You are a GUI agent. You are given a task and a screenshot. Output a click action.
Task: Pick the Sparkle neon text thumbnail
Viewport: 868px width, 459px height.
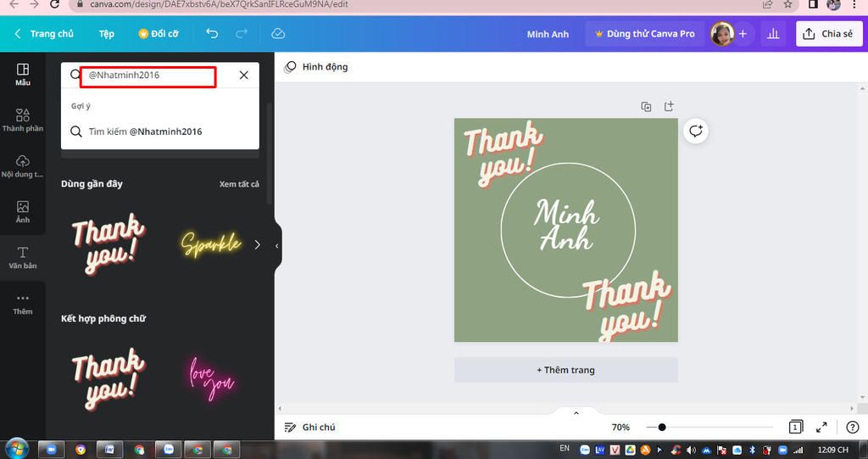pos(211,244)
